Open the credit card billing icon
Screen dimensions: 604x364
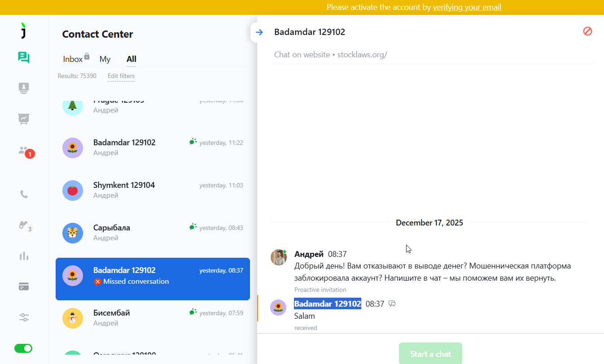(x=24, y=287)
